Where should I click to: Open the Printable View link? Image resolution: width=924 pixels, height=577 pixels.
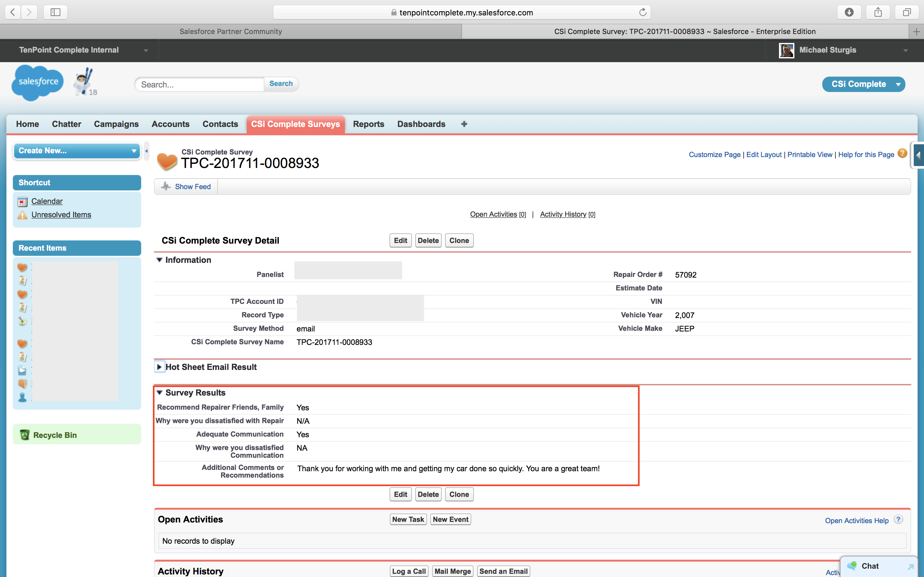(809, 155)
